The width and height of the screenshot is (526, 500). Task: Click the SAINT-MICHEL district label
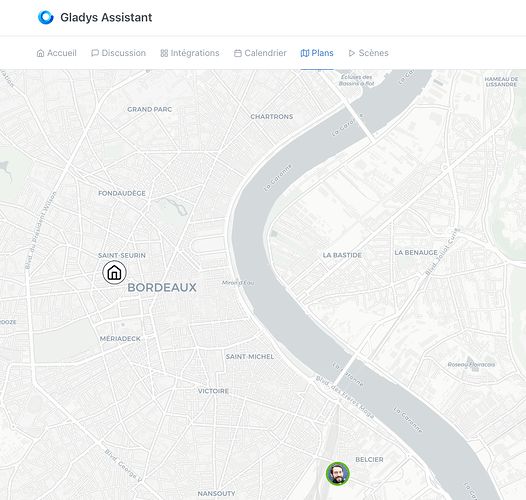point(250,356)
